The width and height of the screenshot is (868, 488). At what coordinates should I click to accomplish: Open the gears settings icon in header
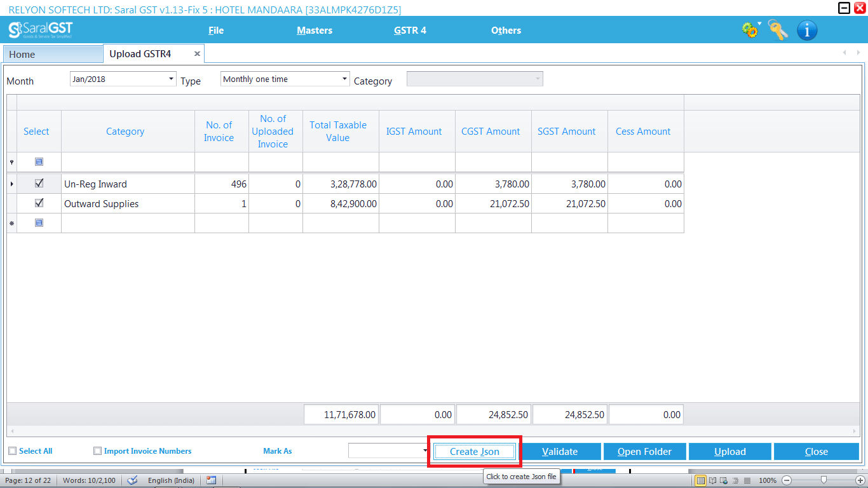coord(750,30)
